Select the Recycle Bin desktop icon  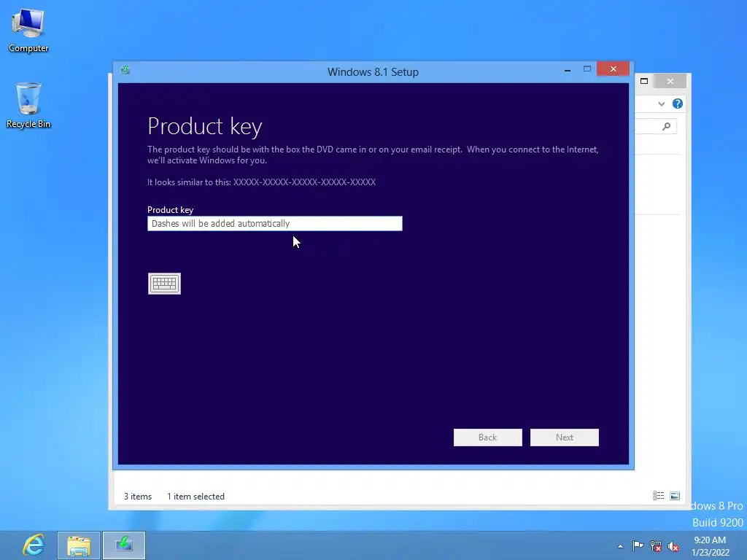click(28, 105)
